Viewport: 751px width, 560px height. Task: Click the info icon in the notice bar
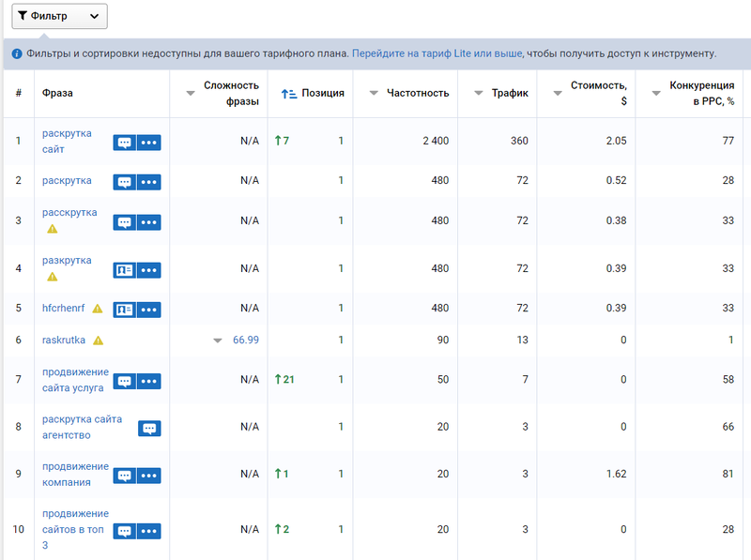coord(17,53)
